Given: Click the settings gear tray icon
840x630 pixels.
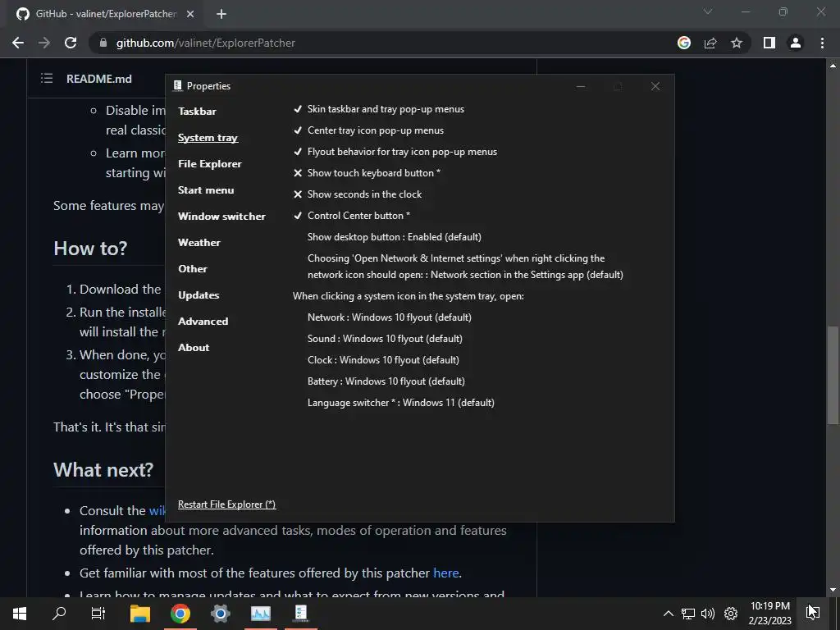Looking at the screenshot, I should (x=731, y=614).
